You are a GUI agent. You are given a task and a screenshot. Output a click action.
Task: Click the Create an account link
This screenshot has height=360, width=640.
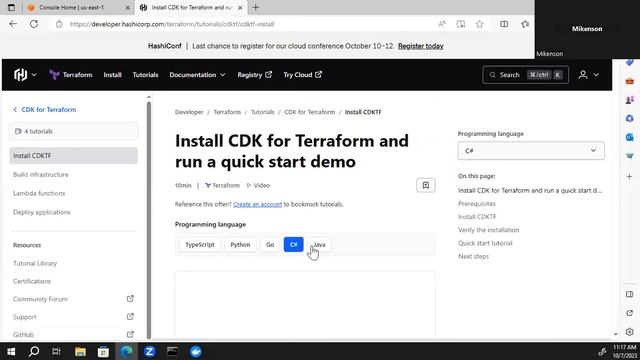258,204
